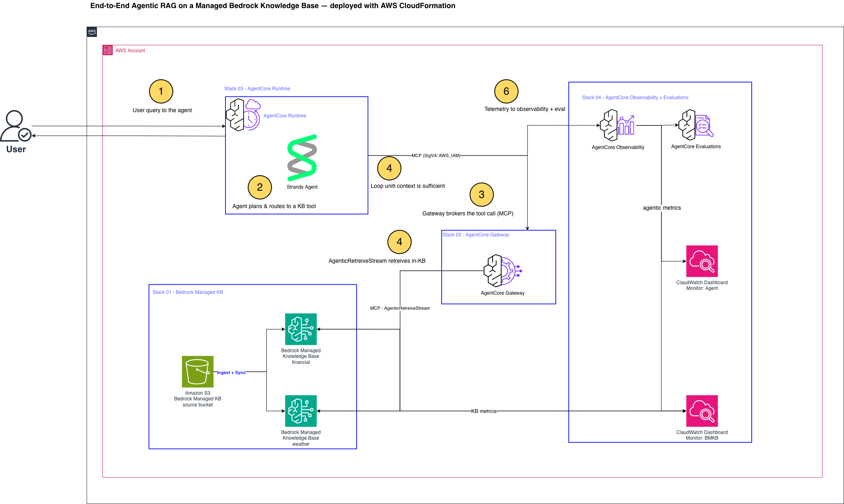Click 'Telemetry to observability + eval' text
844x504 pixels.
click(x=525, y=109)
